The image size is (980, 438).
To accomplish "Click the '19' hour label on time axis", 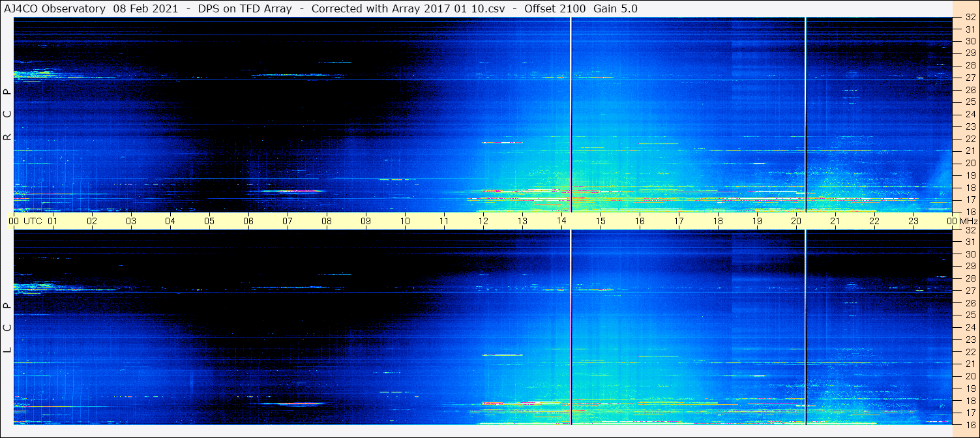I will (x=757, y=221).
